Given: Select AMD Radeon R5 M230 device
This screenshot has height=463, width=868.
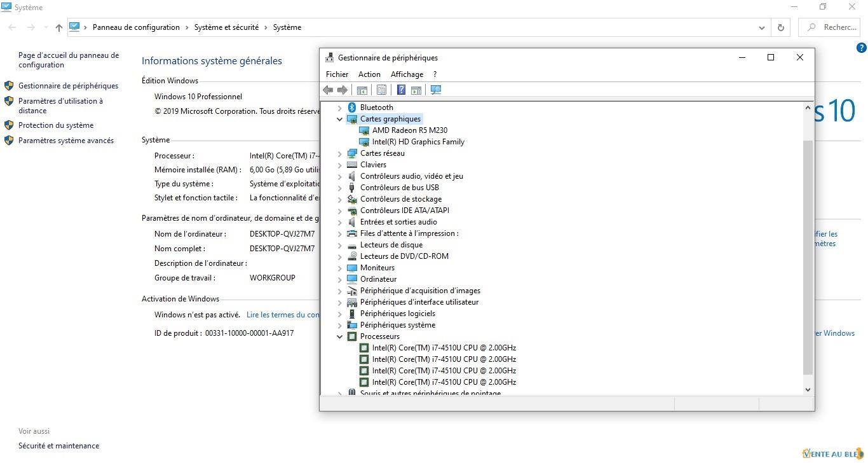Looking at the screenshot, I should point(410,130).
